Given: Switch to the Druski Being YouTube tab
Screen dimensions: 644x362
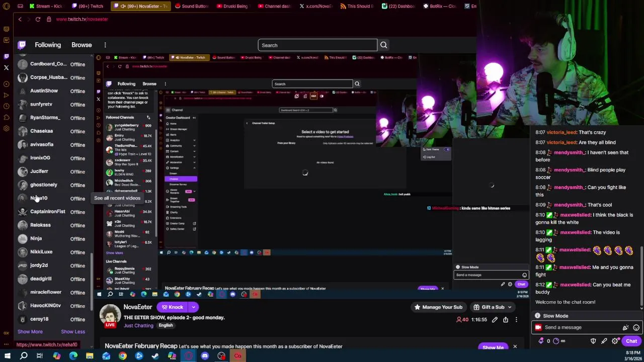Looking at the screenshot, I should click(232, 6).
